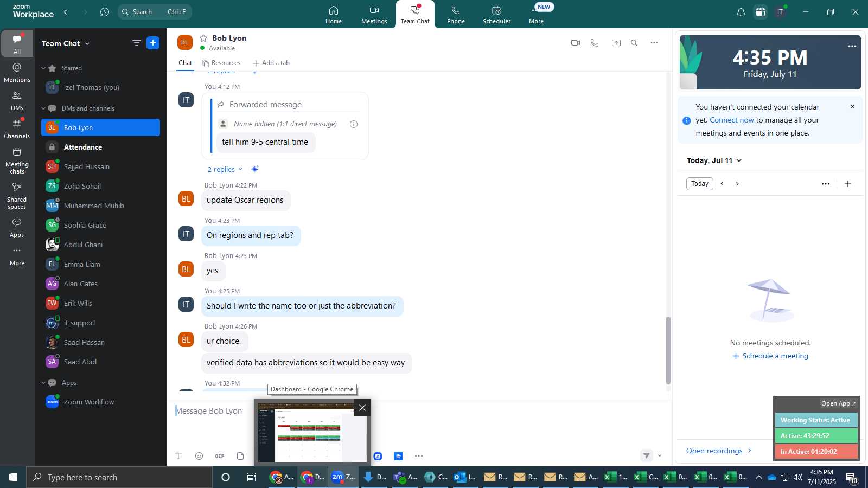Viewport: 868px width, 488px height.
Task: Switch to the Scheduler tab
Action: point(496,15)
